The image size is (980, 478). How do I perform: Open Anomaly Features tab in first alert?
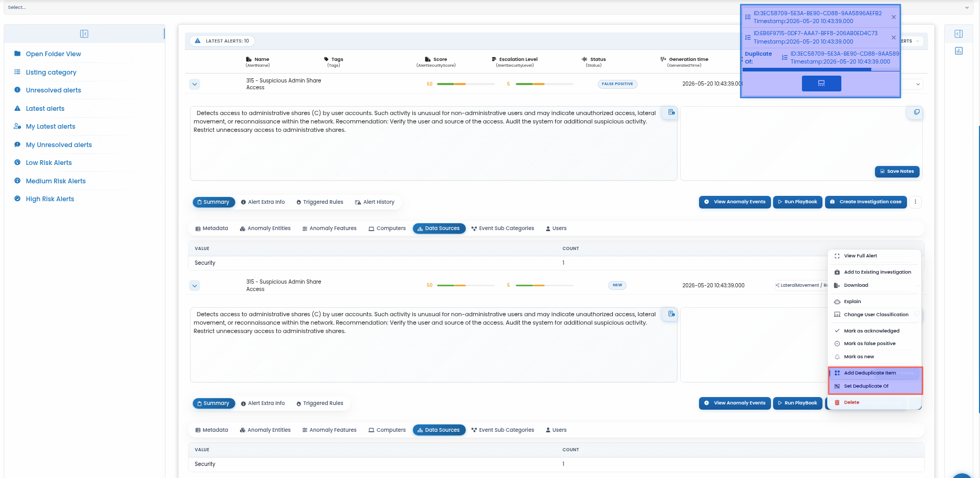click(x=329, y=228)
